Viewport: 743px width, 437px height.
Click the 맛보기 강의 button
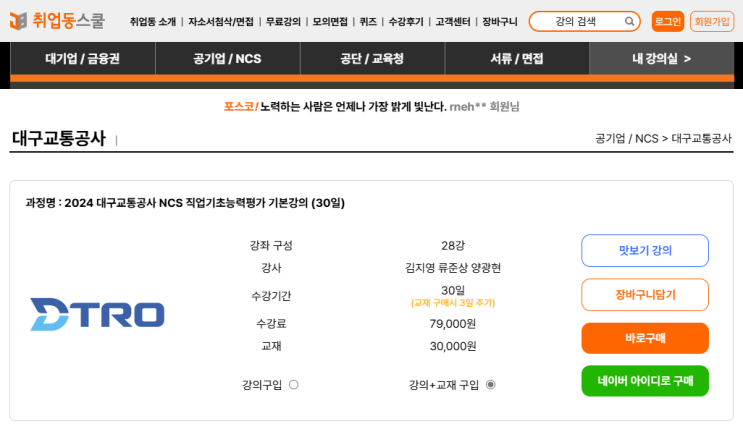pyautogui.click(x=645, y=251)
